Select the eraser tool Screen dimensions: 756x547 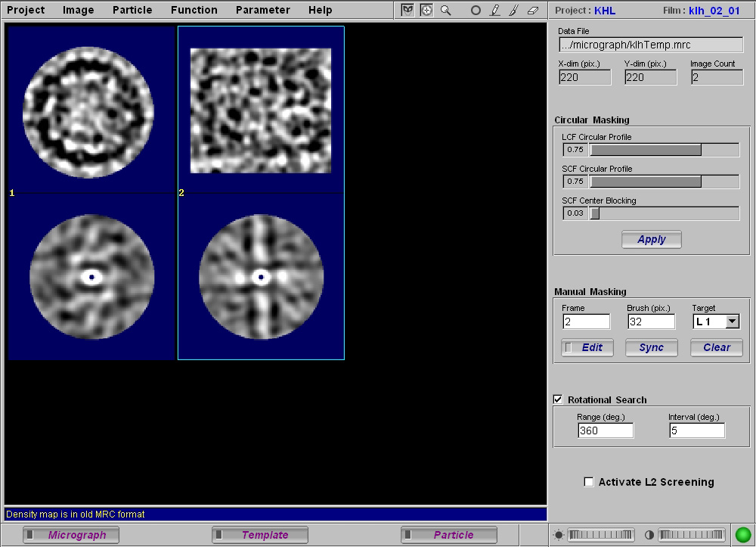533,11
